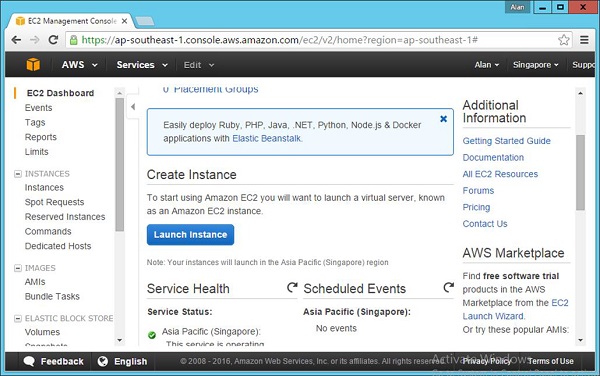The height and width of the screenshot is (376, 600).
Task: Go back with the browser back arrow
Action: point(16,40)
